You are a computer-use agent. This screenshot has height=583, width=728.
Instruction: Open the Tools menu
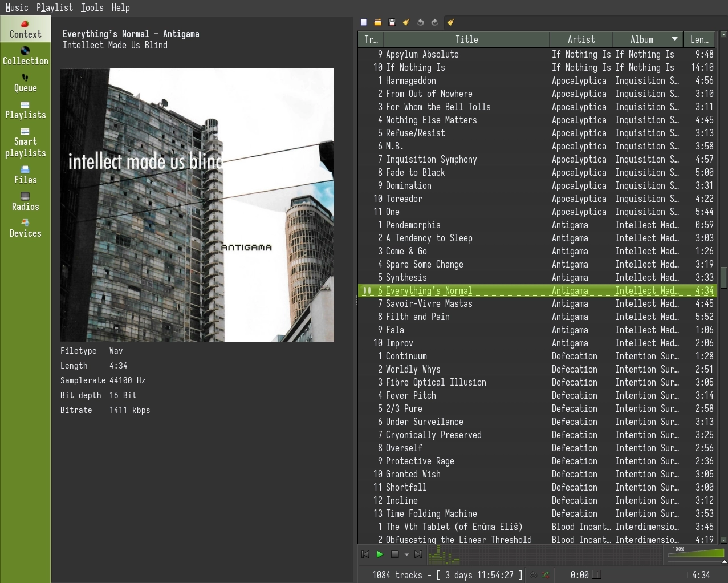[x=92, y=7]
